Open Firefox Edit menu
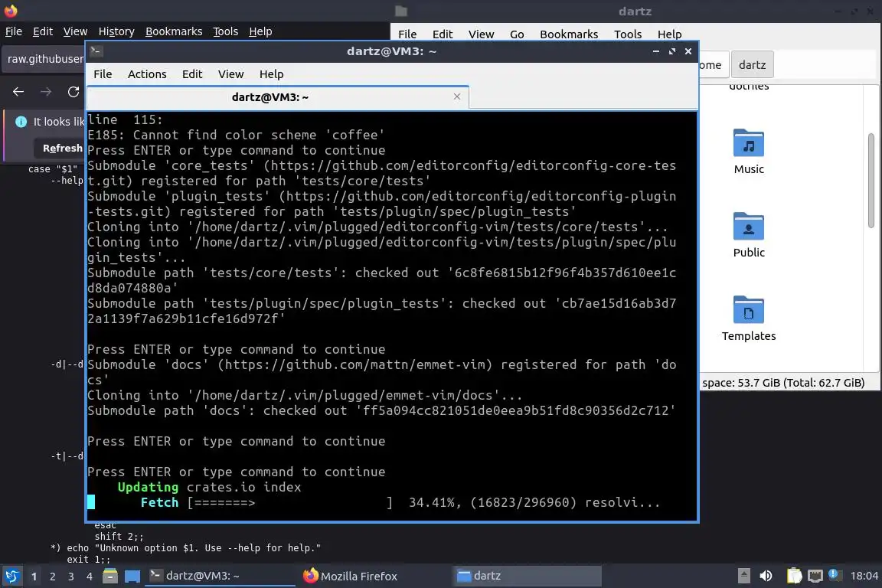 coord(43,31)
